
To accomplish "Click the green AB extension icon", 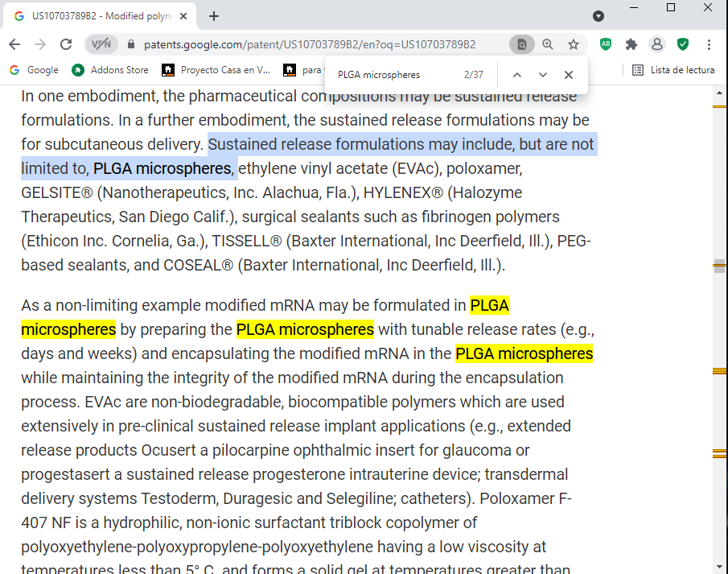I will coord(606,44).
